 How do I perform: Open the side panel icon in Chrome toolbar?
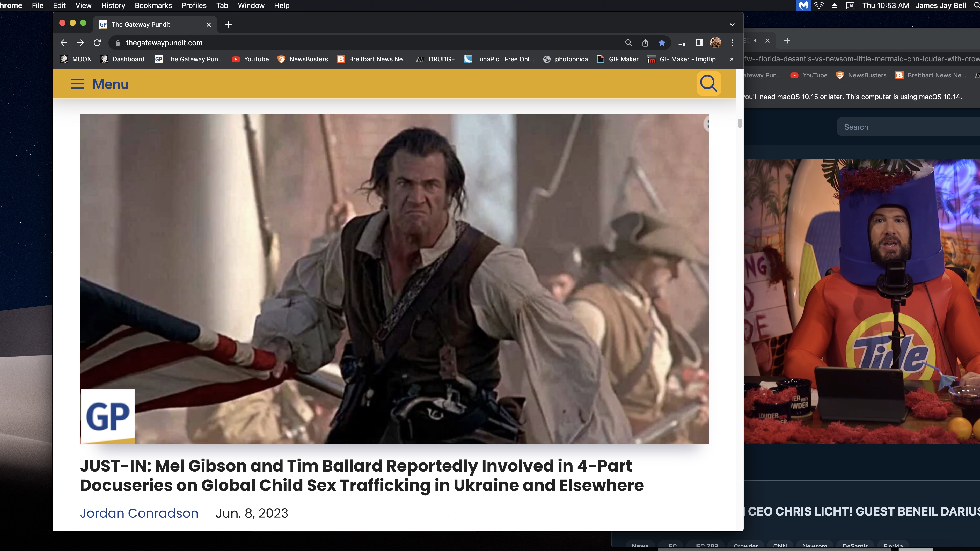point(699,43)
